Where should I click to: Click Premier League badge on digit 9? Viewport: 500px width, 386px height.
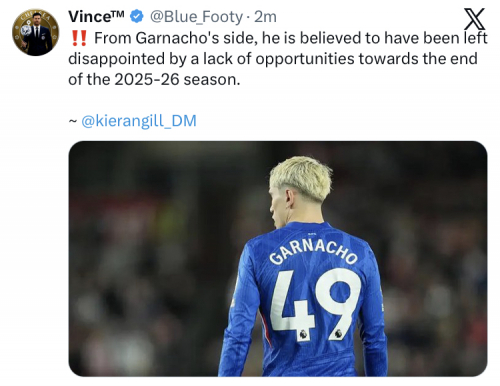click(x=338, y=333)
